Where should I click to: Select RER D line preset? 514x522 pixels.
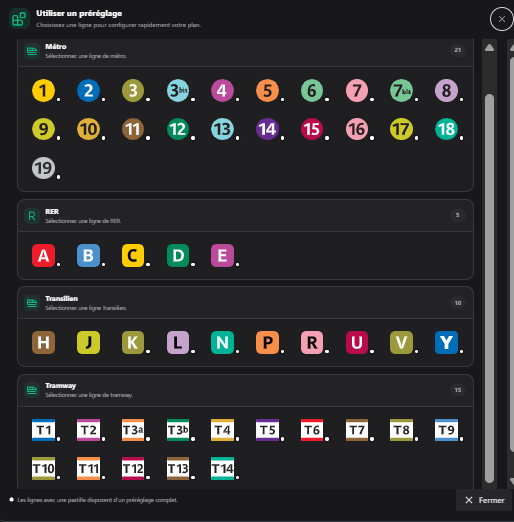(178, 256)
